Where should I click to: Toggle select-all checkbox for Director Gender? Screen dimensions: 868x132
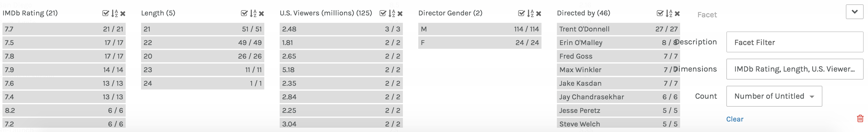pyautogui.click(x=521, y=14)
